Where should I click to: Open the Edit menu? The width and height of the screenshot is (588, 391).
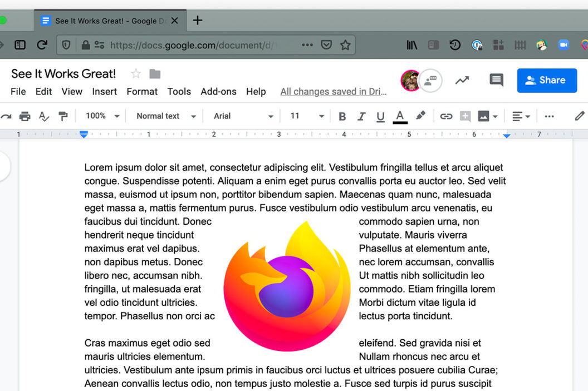pyautogui.click(x=43, y=92)
